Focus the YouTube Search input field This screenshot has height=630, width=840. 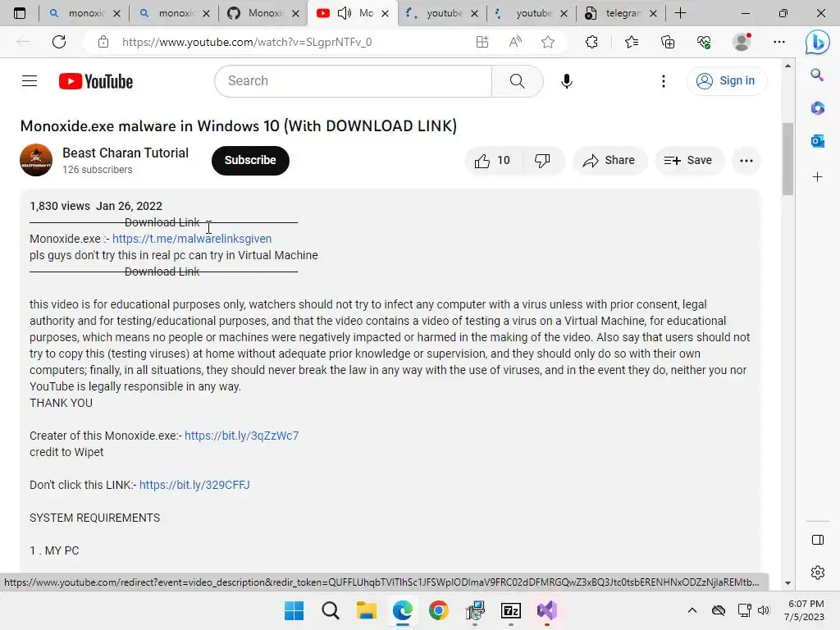[x=354, y=81]
